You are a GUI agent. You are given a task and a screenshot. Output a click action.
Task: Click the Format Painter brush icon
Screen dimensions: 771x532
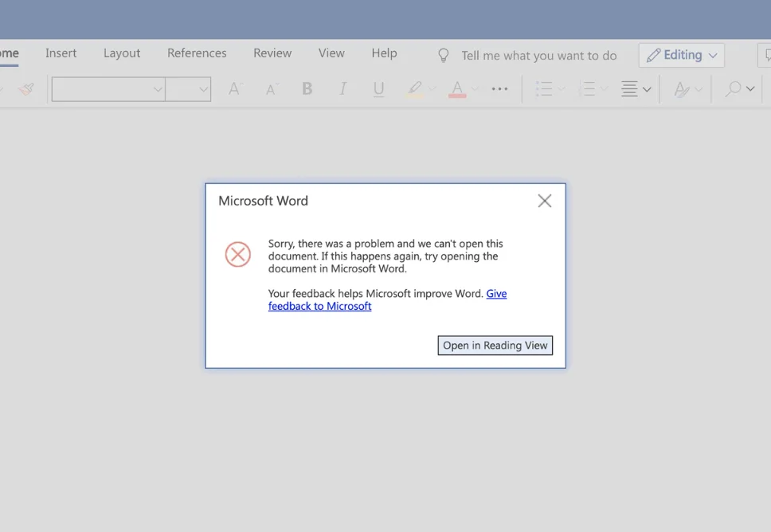pos(26,89)
